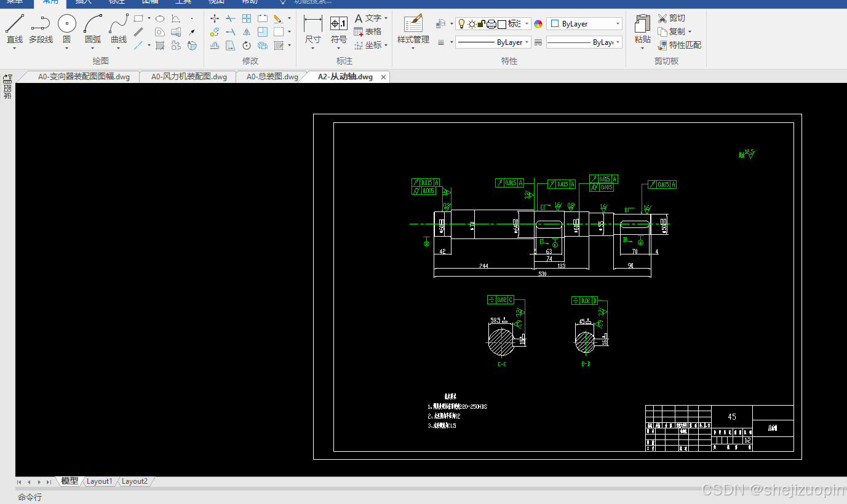Click the 坐标 coordinate annotation button
Image resolution: width=847 pixels, height=504 pixels.
(368, 45)
